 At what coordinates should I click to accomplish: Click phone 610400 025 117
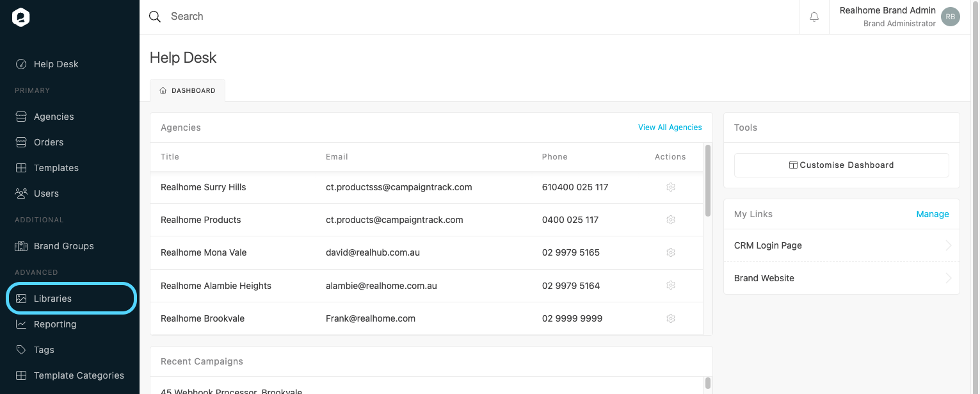(x=575, y=187)
